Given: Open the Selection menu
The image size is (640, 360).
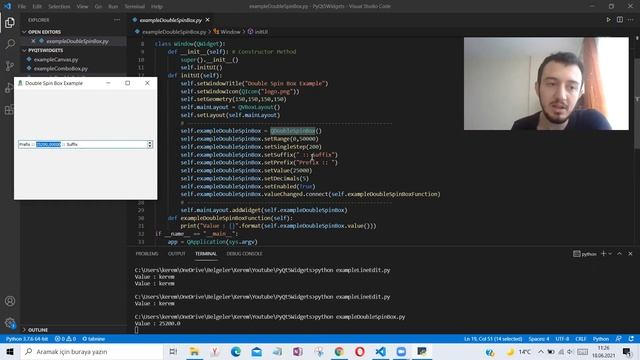Looking at the screenshot, I should point(59,7).
